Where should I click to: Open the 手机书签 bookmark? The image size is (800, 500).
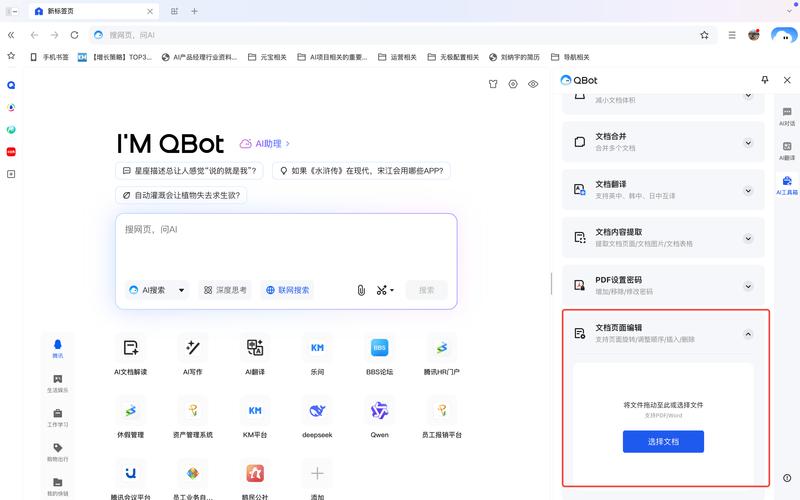(x=49, y=57)
